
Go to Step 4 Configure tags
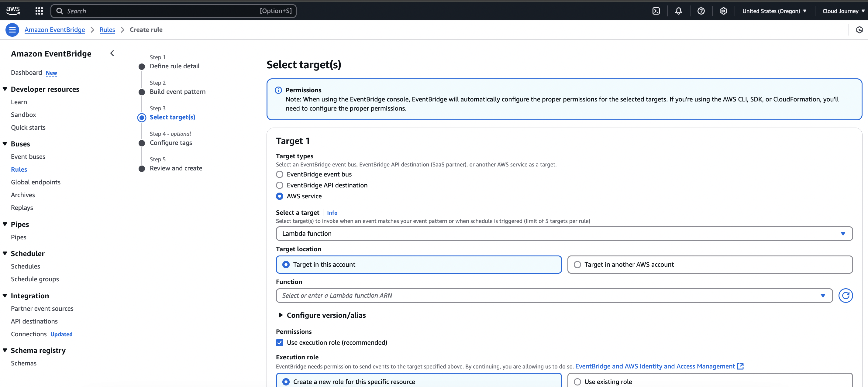click(x=171, y=143)
